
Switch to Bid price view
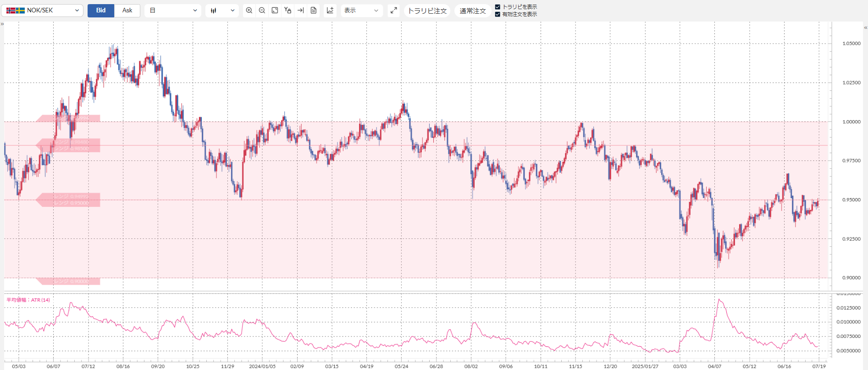pos(101,11)
